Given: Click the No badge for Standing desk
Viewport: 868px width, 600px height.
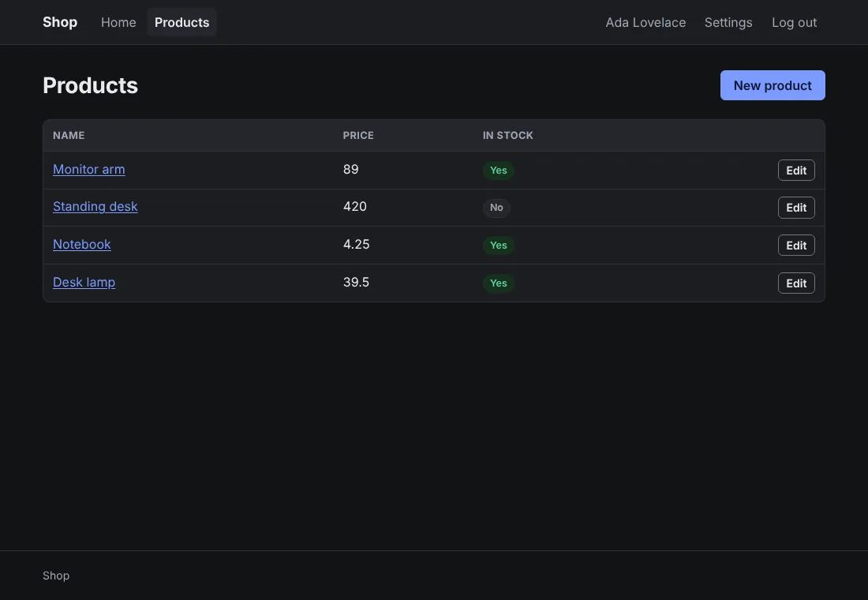Looking at the screenshot, I should click(x=496, y=208).
